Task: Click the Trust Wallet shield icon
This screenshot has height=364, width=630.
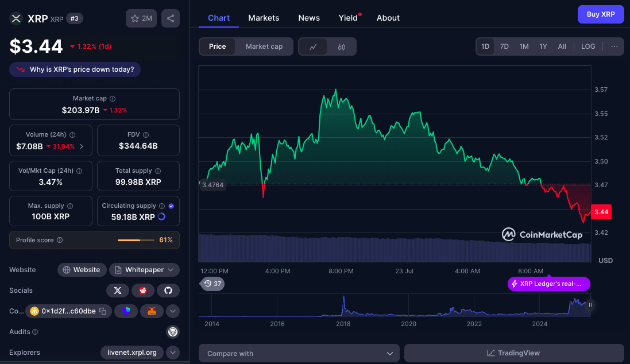Action: click(x=126, y=311)
